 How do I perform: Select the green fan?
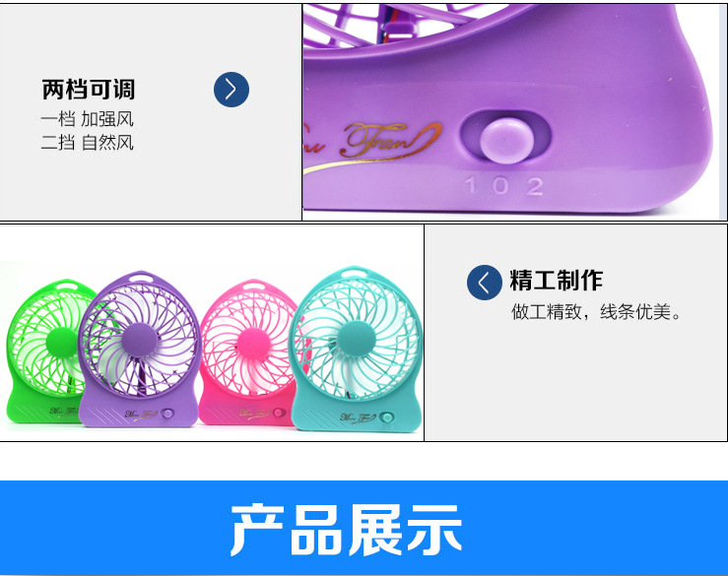pyautogui.click(x=44, y=352)
